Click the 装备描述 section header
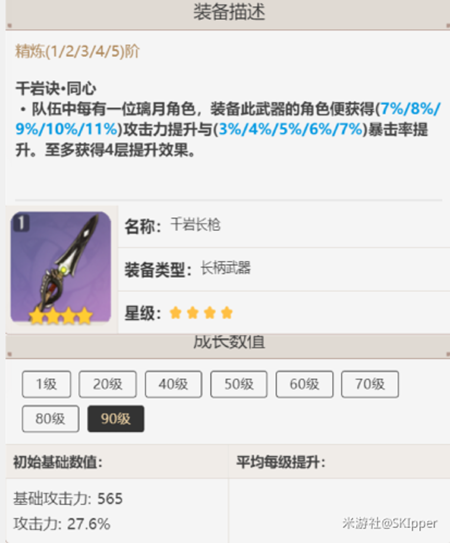Image resolution: width=450 pixels, height=543 pixels. tap(229, 13)
